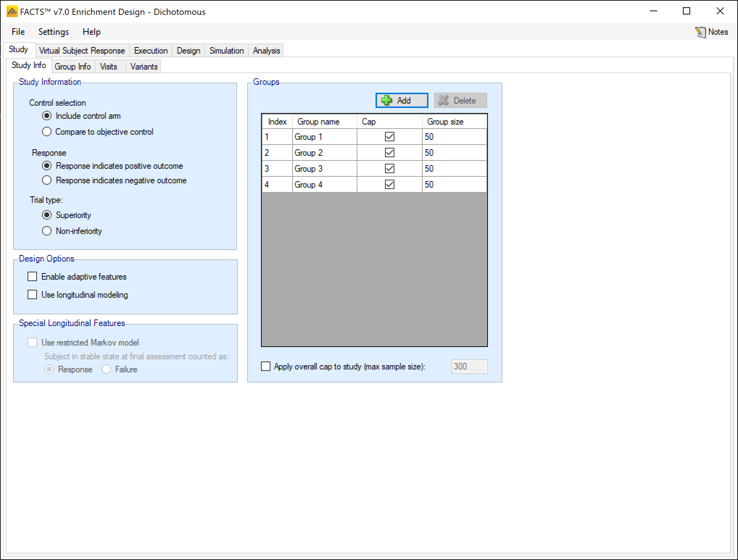Open the Settings menu
The image size is (738, 560).
(53, 32)
